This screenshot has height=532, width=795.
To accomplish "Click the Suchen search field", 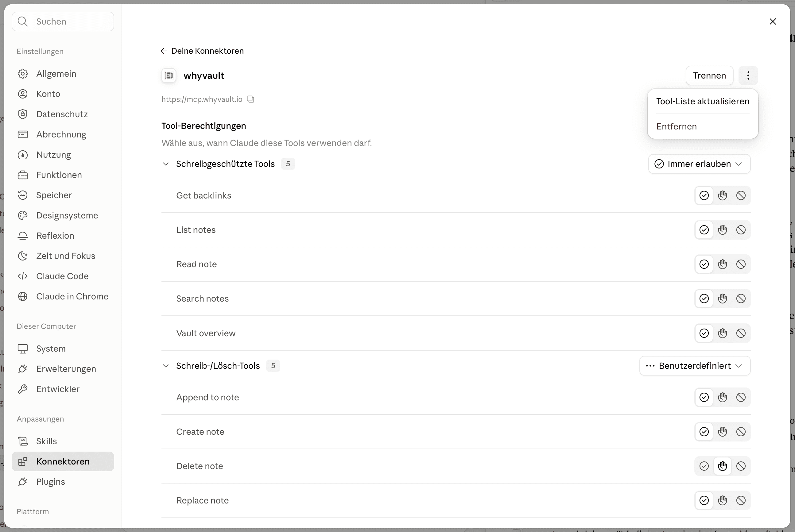I will coord(63,21).
